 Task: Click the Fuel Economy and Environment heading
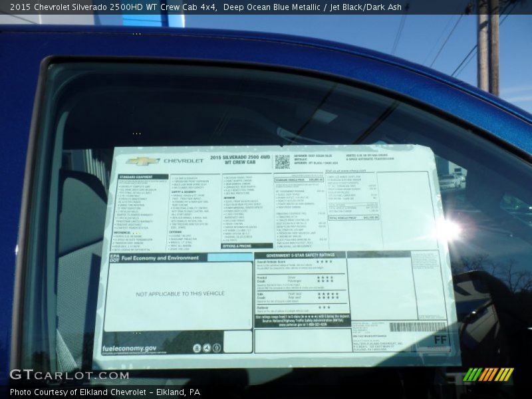(160, 258)
